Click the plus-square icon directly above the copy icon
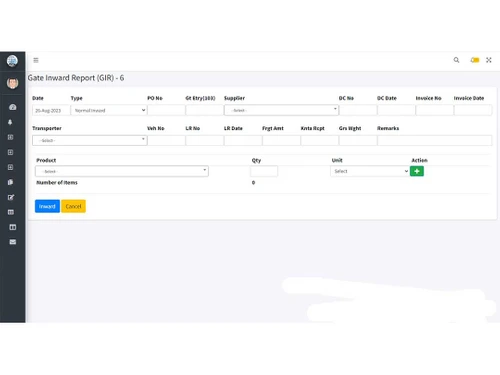 click(10, 167)
